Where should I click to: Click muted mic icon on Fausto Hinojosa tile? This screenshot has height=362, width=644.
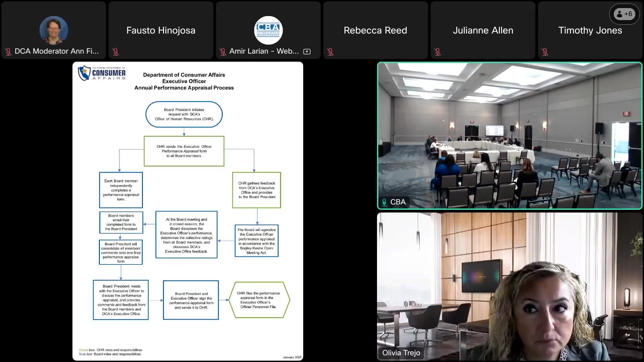(115, 52)
